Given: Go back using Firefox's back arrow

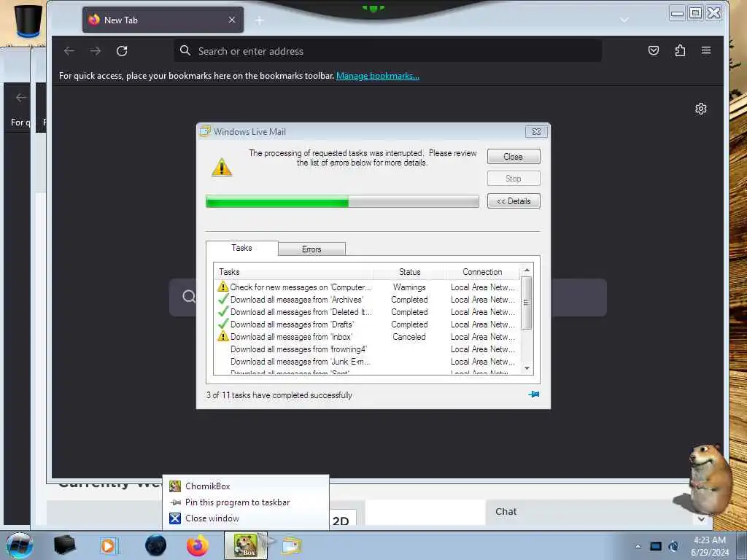Looking at the screenshot, I should point(69,51).
